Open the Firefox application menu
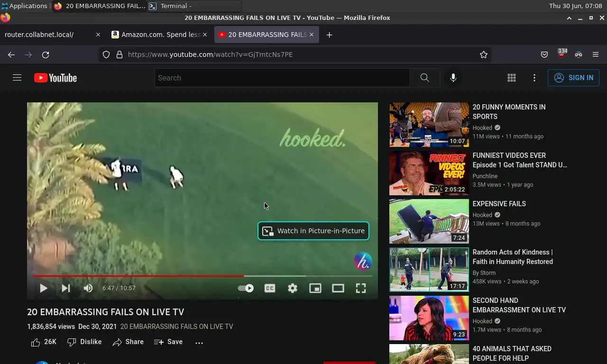Image resolution: width=607 pixels, height=364 pixels. point(596,55)
